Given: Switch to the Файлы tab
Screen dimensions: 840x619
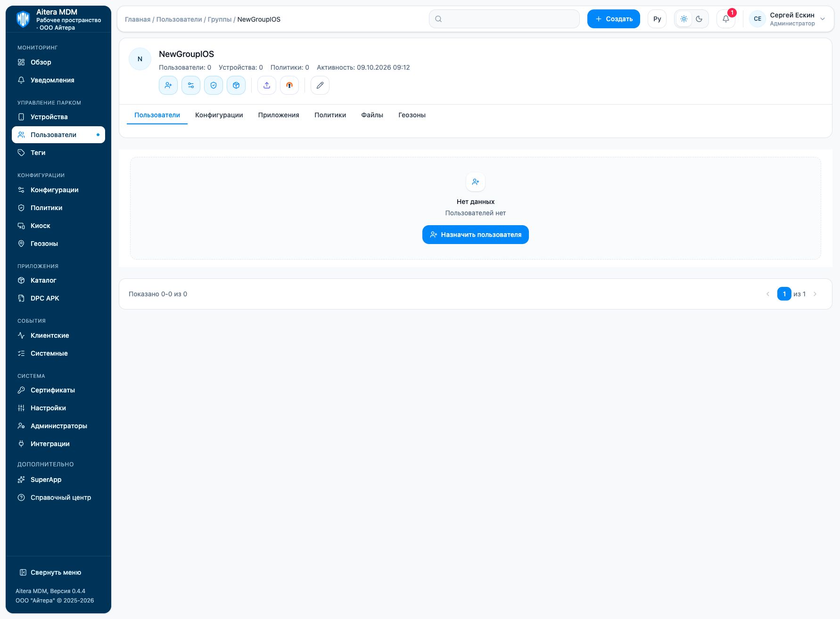Looking at the screenshot, I should coord(372,115).
